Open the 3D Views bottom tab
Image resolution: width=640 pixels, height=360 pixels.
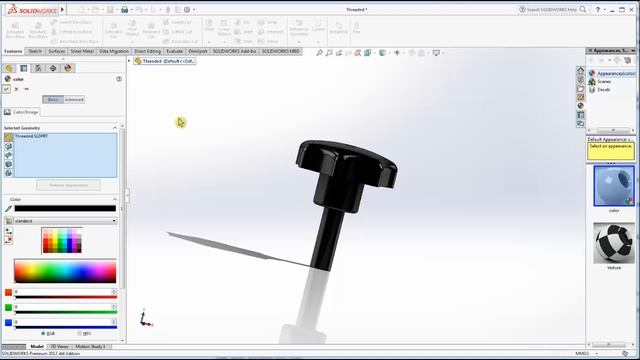tap(59, 347)
